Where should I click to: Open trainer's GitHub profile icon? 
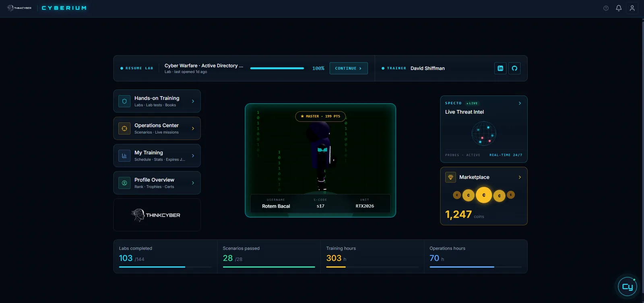pyautogui.click(x=514, y=68)
